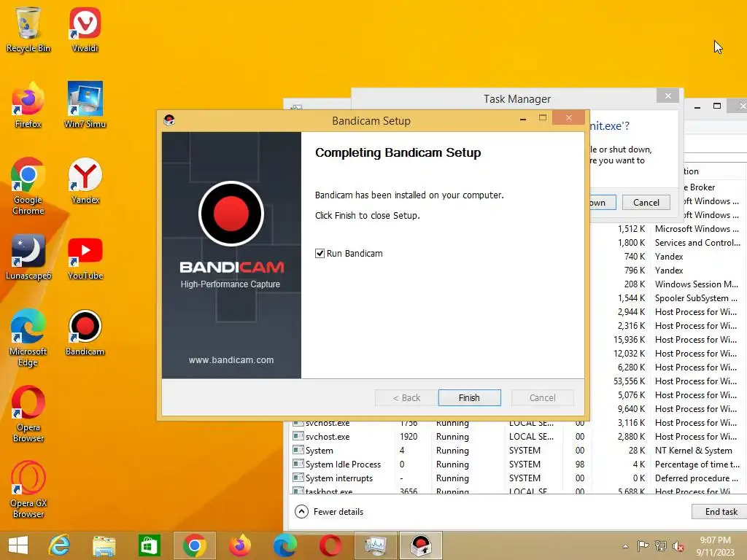This screenshot has height=560, width=747.
Task: Select the 53,556 K memory cell
Action: (629, 381)
